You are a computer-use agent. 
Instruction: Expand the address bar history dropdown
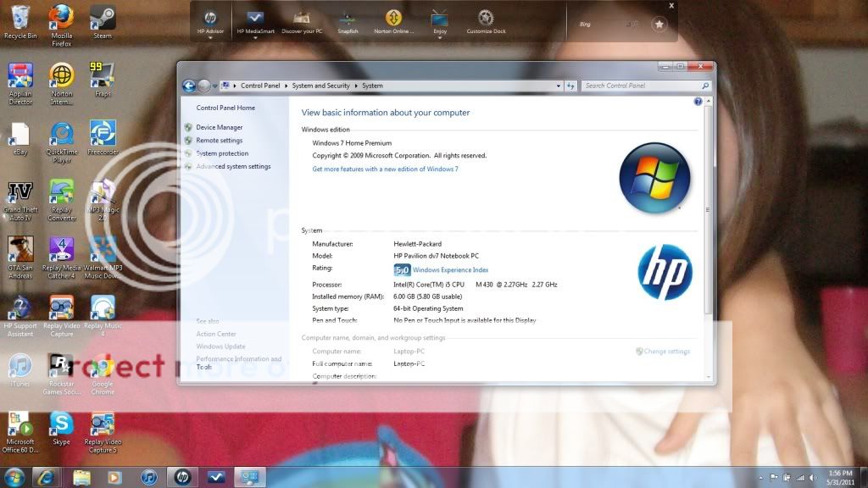[x=558, y=86]
